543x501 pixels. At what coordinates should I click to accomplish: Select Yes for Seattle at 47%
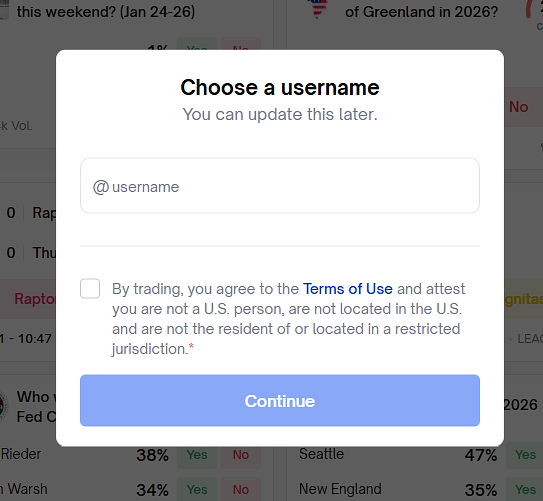click(525, 455)
